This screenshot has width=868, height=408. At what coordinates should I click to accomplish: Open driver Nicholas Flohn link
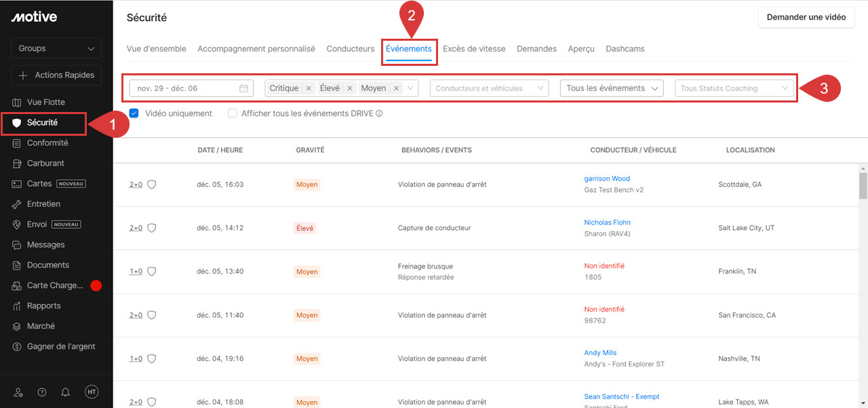(607, 223)
